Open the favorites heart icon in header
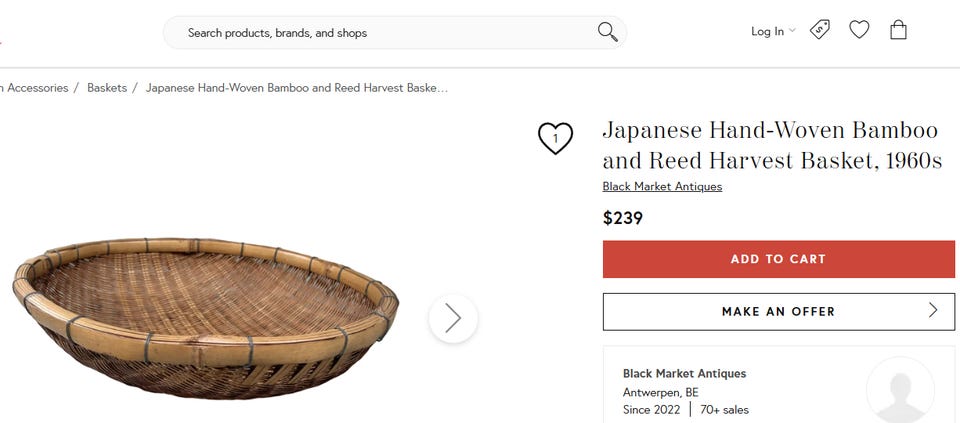The image size is (960, 423). tap(859, 30)
